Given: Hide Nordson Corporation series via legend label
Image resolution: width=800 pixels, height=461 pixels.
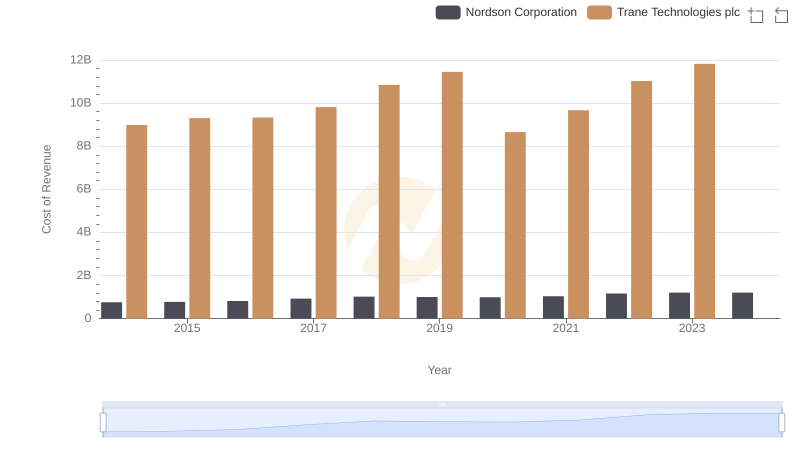Looking at the screenshot, I should coord(521,12).
